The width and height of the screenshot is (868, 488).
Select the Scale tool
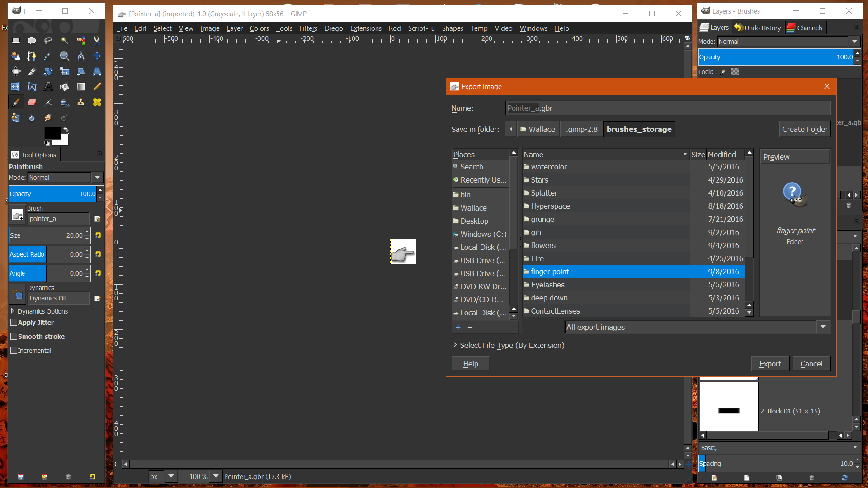[65, 71]
